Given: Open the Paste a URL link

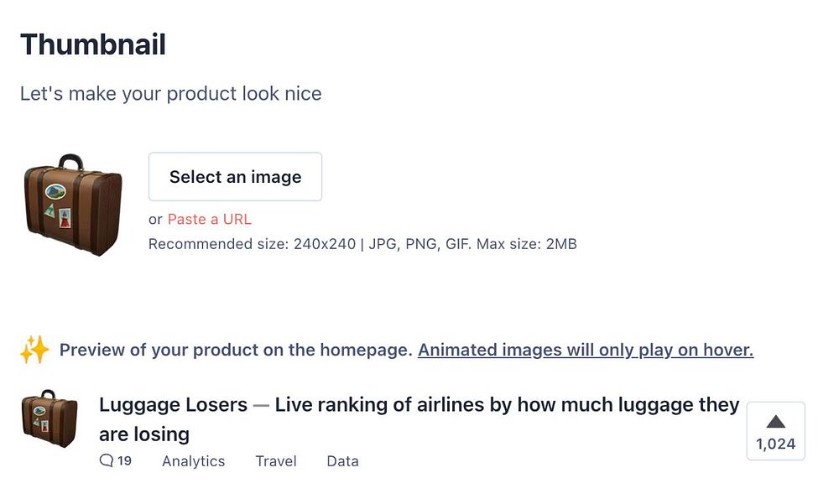Looking at the screenshot, I should 209,220.
